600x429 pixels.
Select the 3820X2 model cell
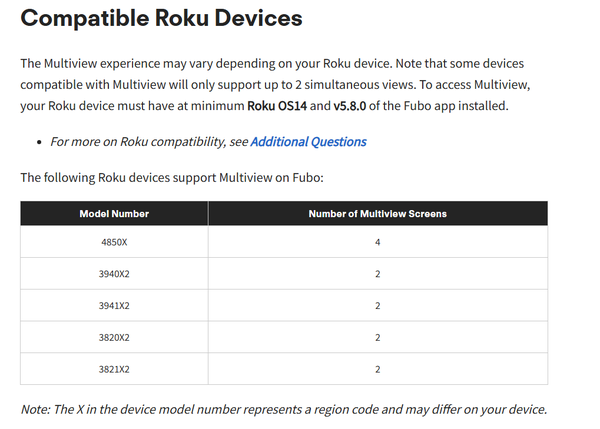coord(114,337)
